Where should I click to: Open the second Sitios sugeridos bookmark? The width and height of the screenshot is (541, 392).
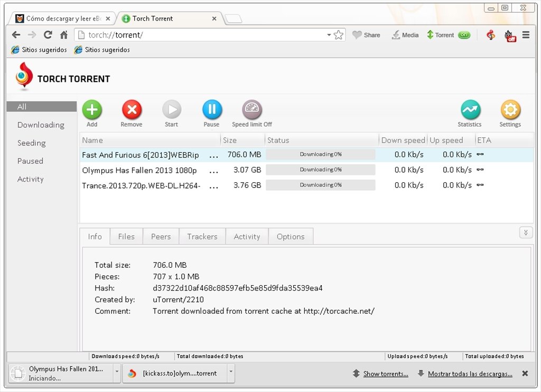pyautogui.click(x=102, y=50)
